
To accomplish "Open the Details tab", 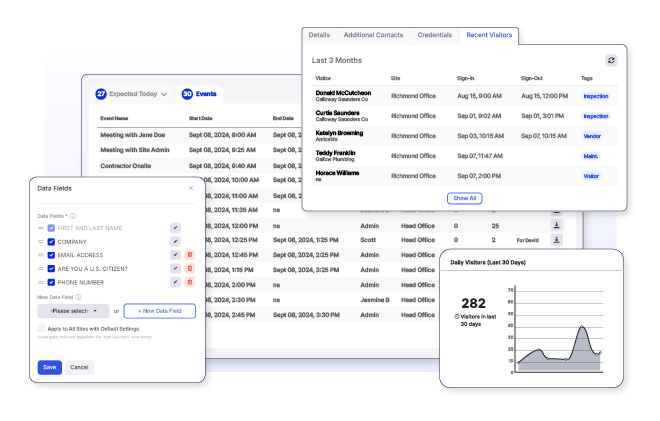I will pyautogui.click(x=319, y=35).
